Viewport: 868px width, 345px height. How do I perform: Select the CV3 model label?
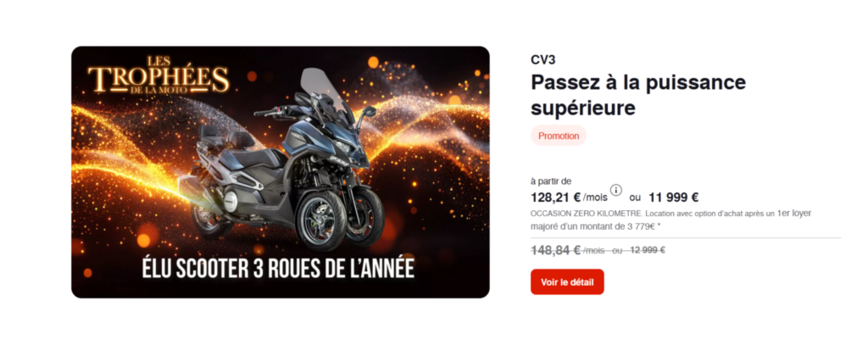click(x=543, y=60)
